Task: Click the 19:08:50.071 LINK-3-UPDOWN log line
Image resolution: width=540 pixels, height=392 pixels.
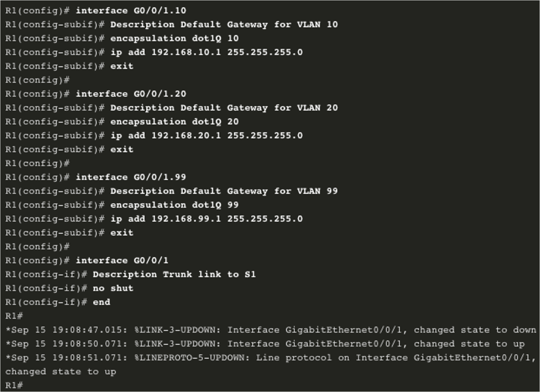Action: pyautogui.click(x=265, y=344)
